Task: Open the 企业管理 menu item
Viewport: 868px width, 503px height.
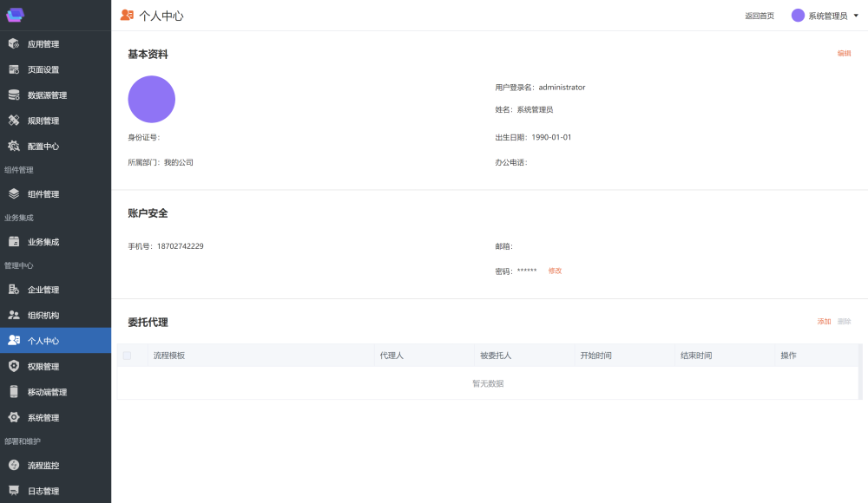Action: pyautogui.click(x=43, y=290)
